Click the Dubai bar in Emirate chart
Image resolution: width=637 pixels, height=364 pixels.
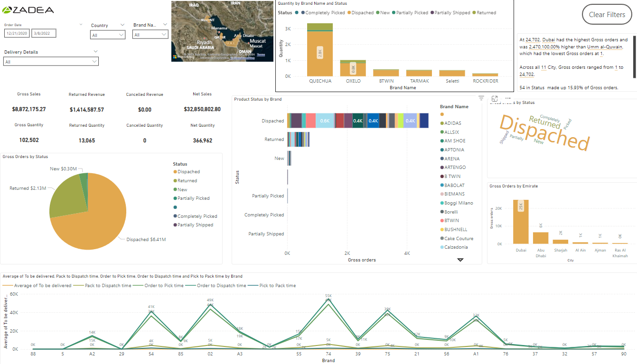[521, 222]
